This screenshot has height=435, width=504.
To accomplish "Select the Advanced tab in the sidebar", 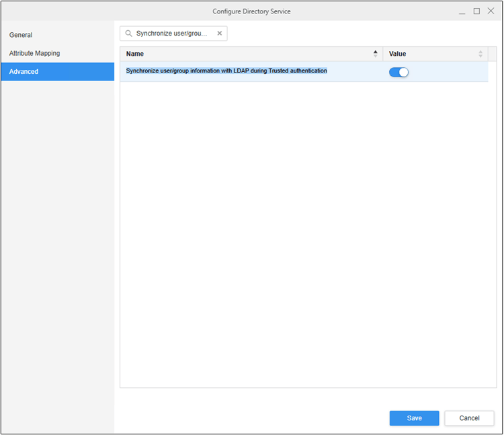I will point(24,72).
